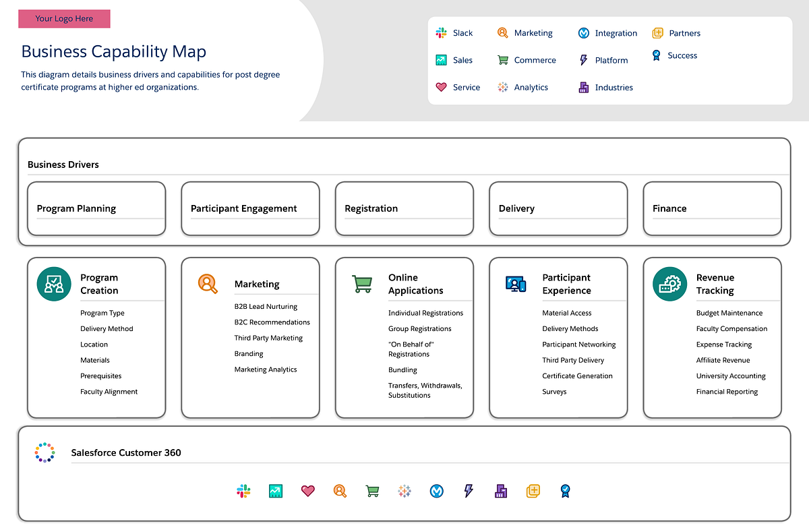Select the Revenue Tracking gear icon
This screenshot has width=809, height=532.
(x=669, y=284)
